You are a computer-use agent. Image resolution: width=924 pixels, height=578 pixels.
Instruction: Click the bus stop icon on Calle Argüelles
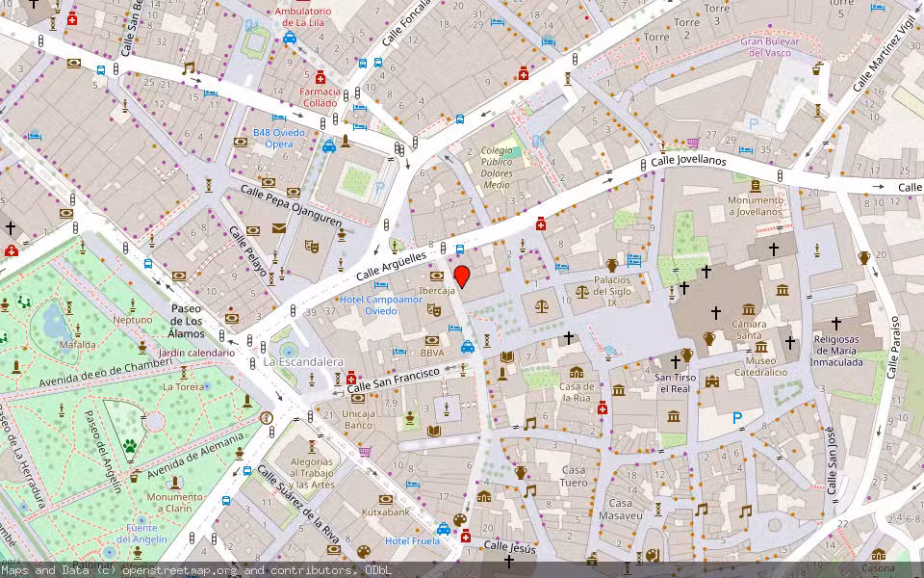click(x=460, y=250)
